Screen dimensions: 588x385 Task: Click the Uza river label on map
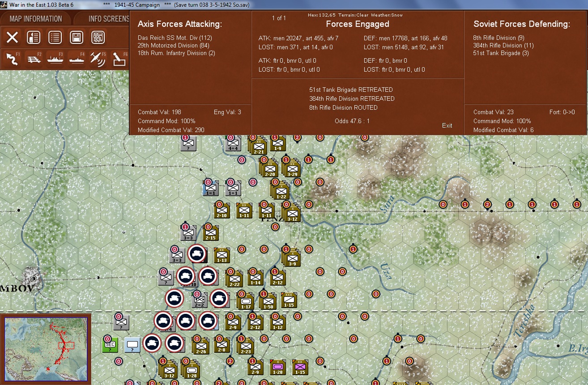[x=386, y=271]
